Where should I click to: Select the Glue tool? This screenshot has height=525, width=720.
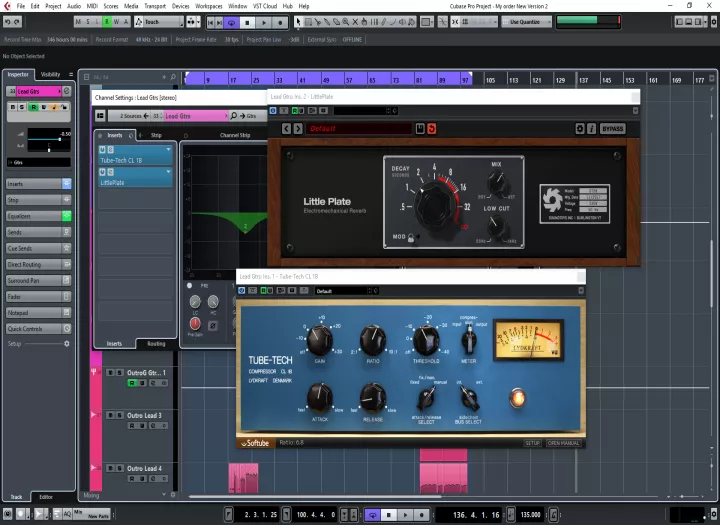[327, 22]
